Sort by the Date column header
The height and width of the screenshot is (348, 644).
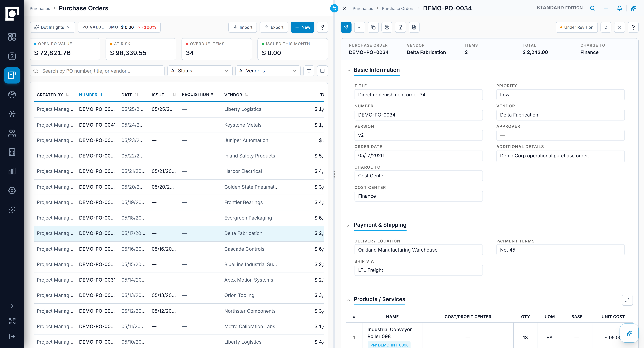click(x=130, y=95)
